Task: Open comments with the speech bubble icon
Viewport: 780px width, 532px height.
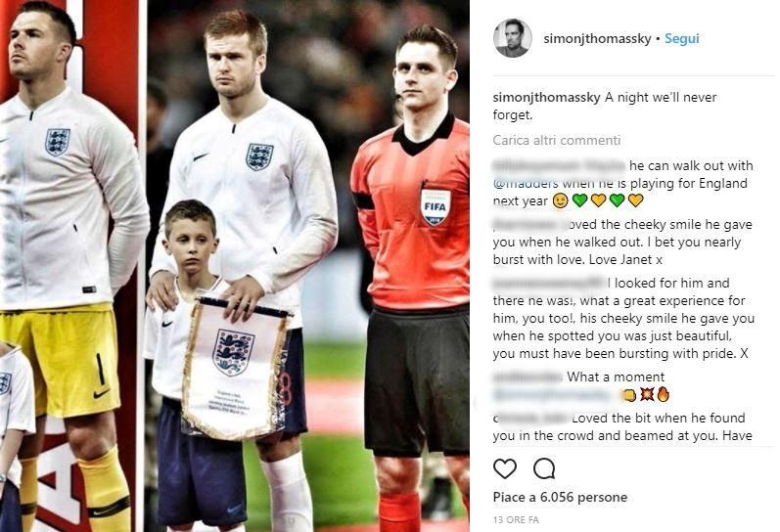Action: 544,468
